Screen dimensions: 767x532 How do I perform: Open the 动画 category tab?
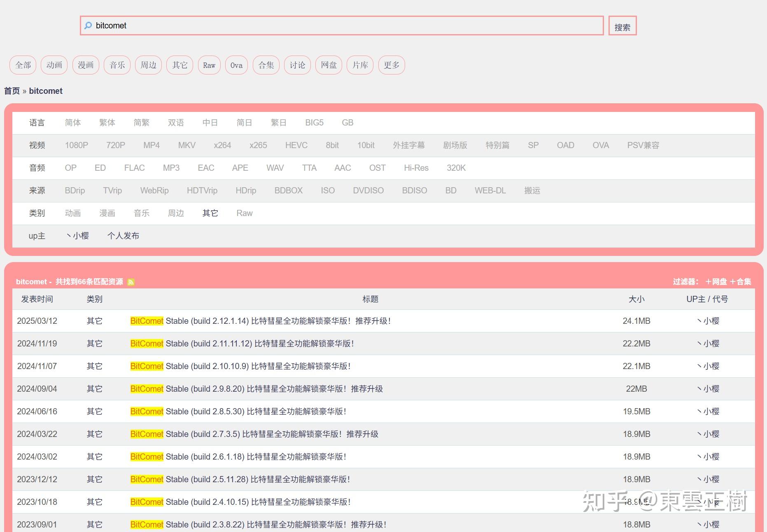pos(54,65)
